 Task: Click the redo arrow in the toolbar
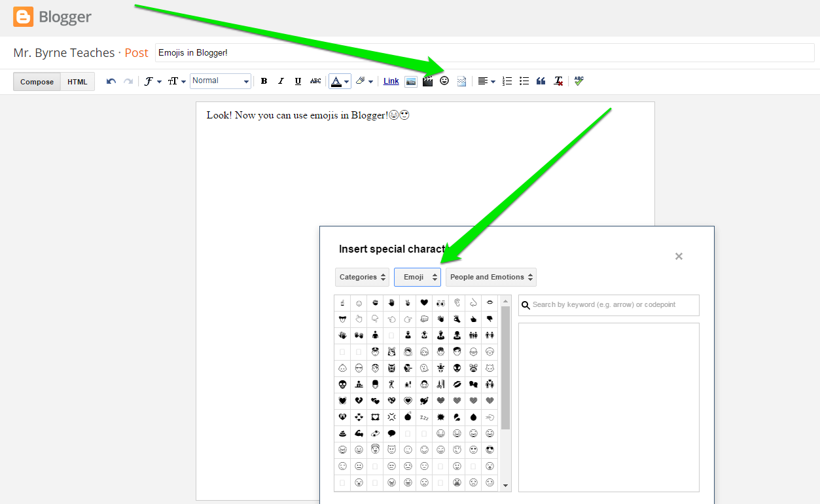(128, 81)
